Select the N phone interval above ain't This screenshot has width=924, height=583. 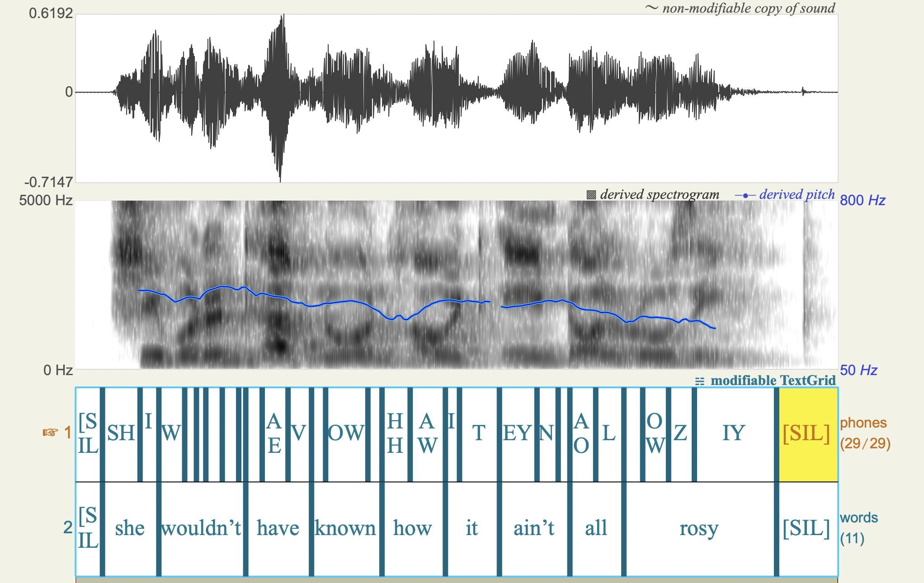[x=547, y=434]
